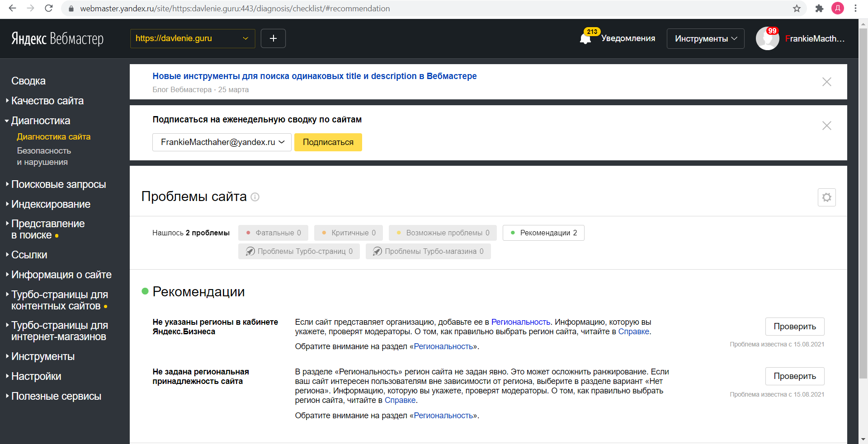Click the user profile avatar
This screenshot has height=444, width=868.
click(x=767, y=38)
